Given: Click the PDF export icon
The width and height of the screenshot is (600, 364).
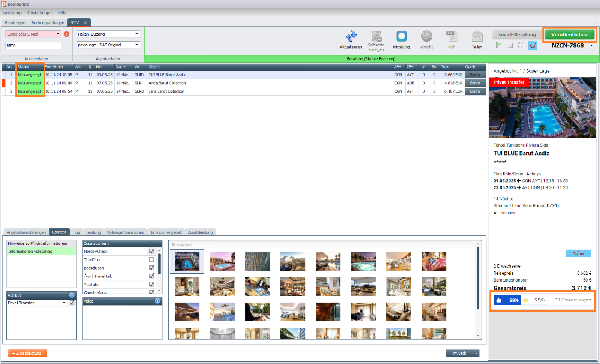Looking at the screenshot, I should (x=451, y=36).
